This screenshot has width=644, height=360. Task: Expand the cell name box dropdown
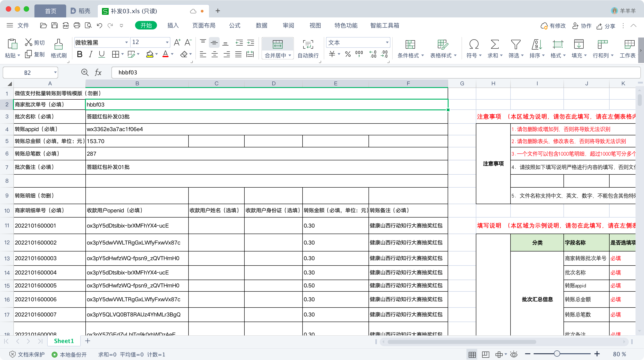[x=55, y=73]
